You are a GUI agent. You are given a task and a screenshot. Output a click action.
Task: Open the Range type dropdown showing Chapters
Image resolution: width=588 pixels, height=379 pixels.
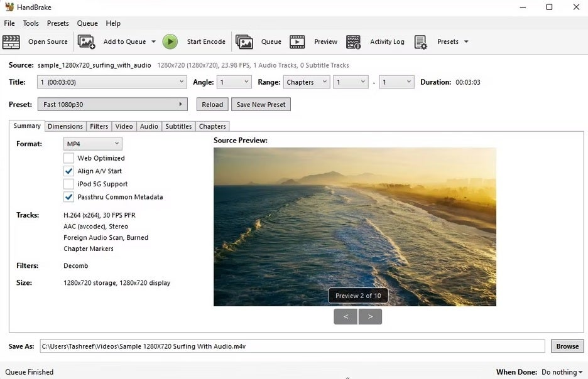tap(306, 82)
